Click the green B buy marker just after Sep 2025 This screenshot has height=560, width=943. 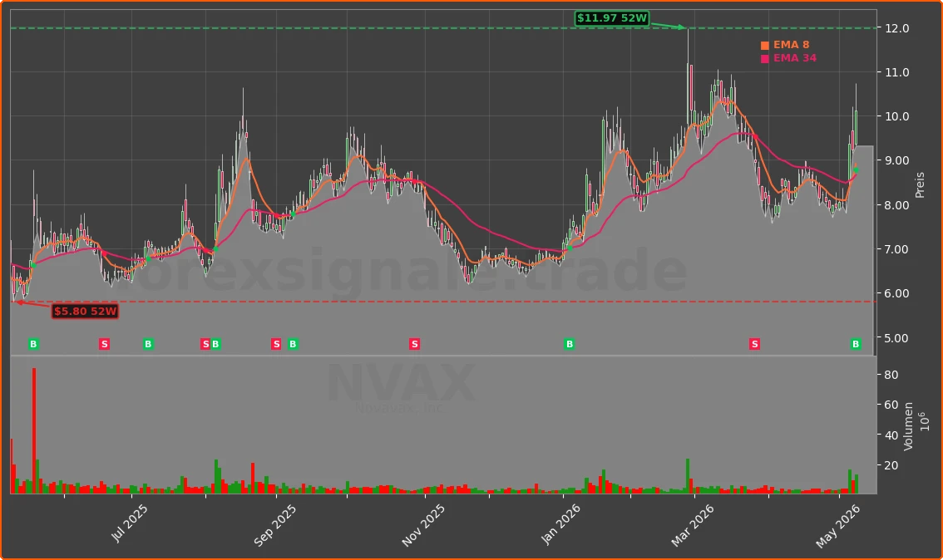point(293,344)
